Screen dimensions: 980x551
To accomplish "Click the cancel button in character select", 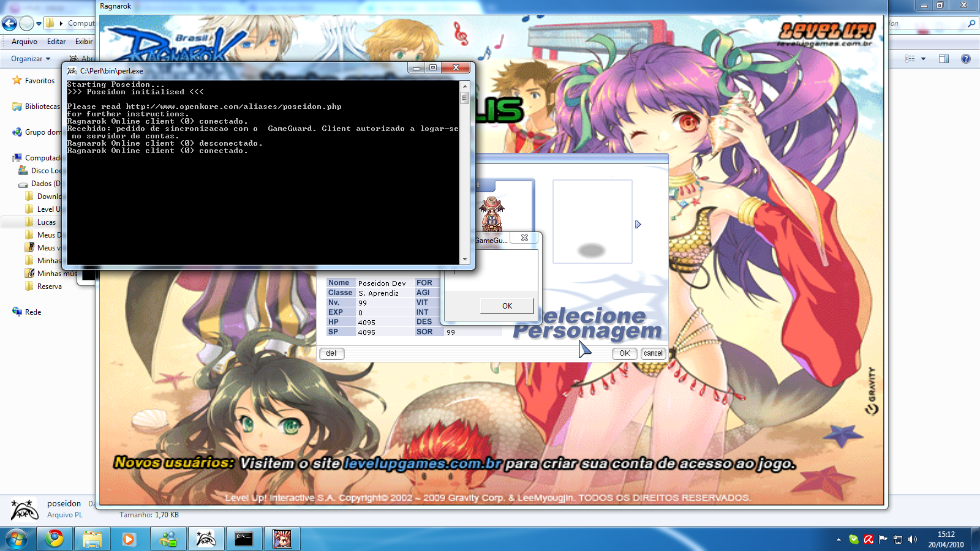I will click(x=653, y=353).
